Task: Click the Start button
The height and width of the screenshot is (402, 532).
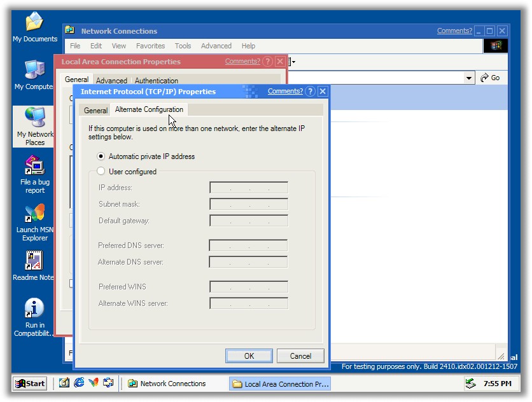Action: point(31,384)
